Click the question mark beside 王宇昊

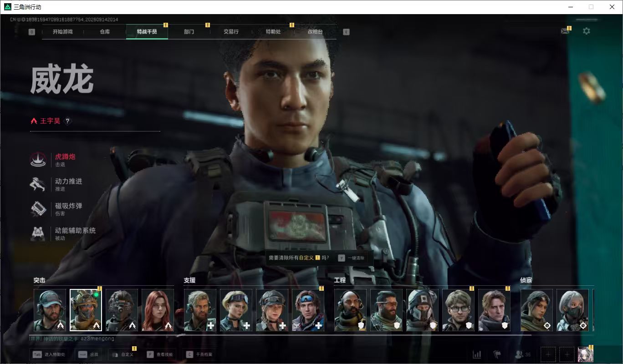(67, 121)
